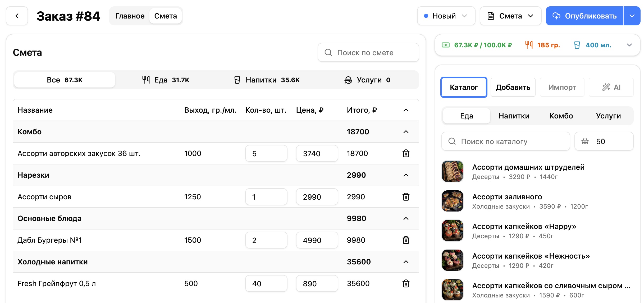644x303 pixels.
Task: Click the AI magic wand button
Action: 611,87
